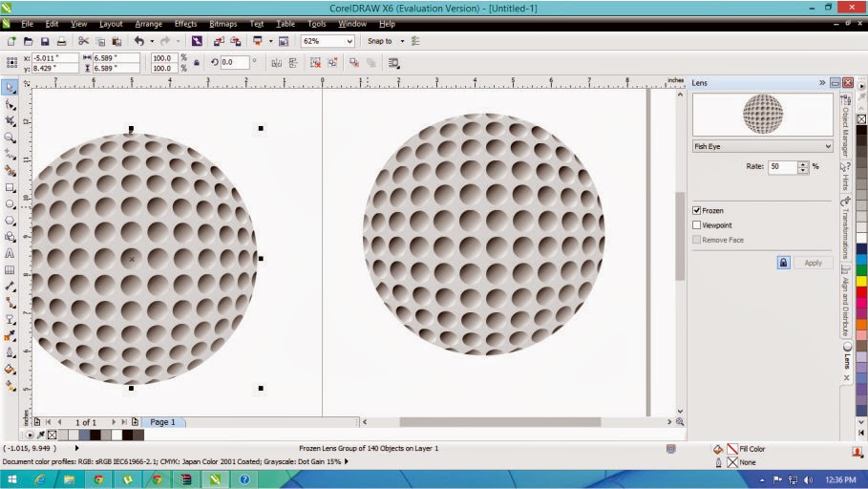Click the object X position field
This screenshot has height=489, width=868.
(54, 57)
